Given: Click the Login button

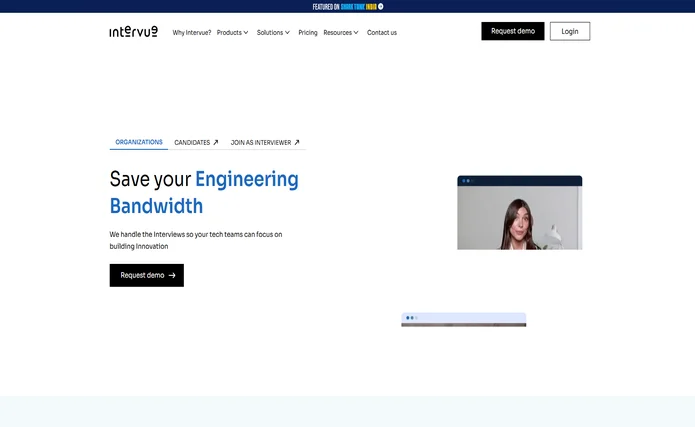Looking at the screenshot, I should tap(569, 31).
